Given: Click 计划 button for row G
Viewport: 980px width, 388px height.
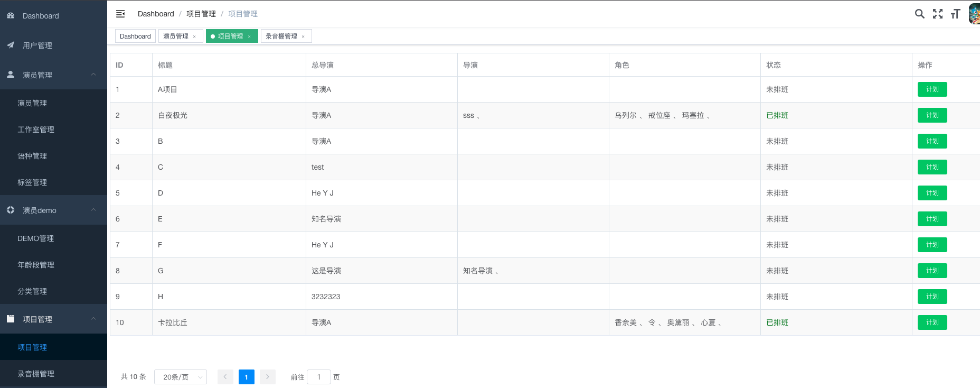Looking at the screenshot, I should 932,271.
